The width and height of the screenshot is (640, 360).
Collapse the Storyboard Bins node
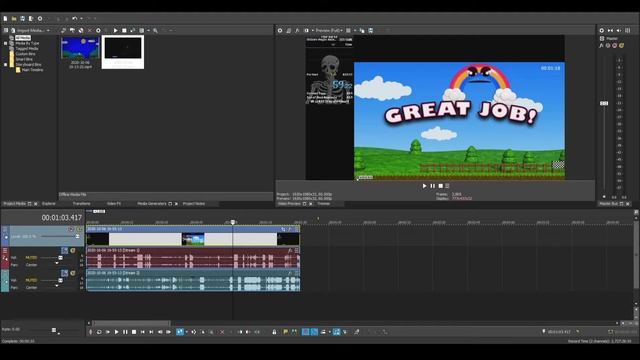[x=6, y=64]
